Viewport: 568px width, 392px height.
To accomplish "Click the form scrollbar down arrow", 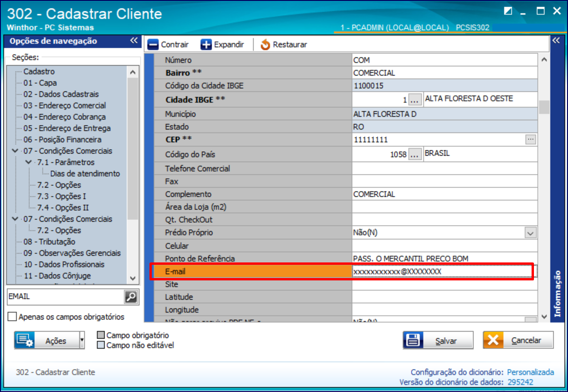I will [544, 316].
